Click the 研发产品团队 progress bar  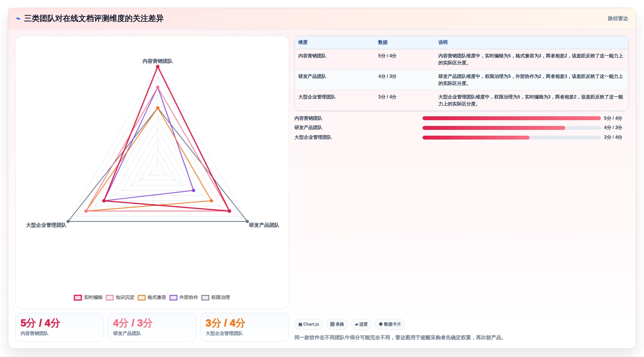pos(511,128)
